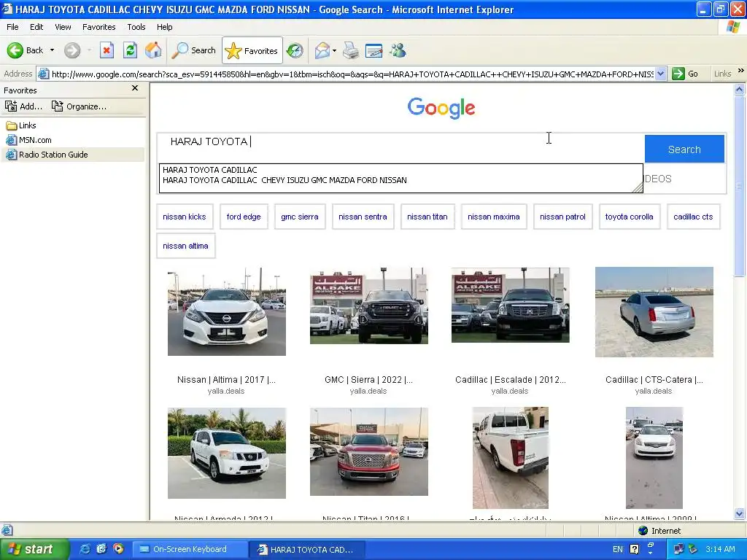Open the Favorites menu
The image size is (747, 560).
[x=98, y=27]
